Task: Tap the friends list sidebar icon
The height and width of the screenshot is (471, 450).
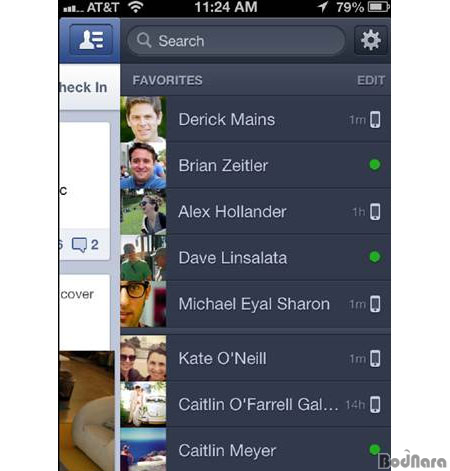Action: (x=91, y=40)
